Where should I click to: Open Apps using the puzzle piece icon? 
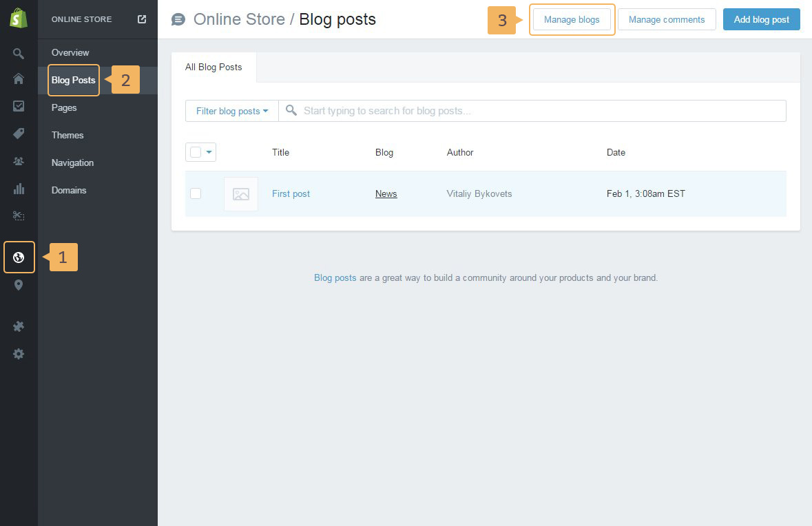click(19, 326)
